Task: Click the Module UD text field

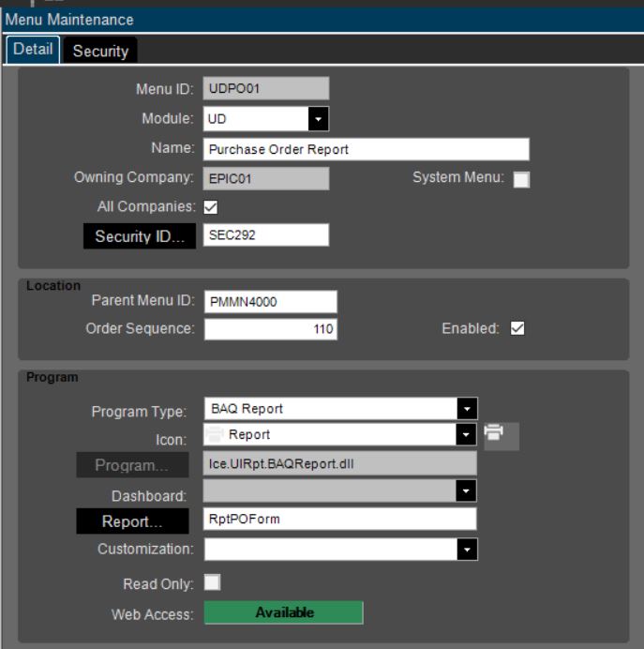Action: click(x=256, y=119)
